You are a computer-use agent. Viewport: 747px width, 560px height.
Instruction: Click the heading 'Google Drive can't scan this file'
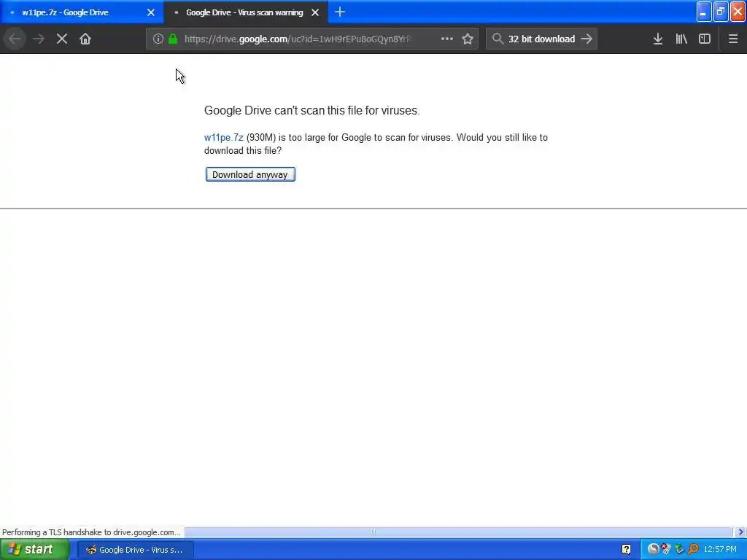coord(312,111)
